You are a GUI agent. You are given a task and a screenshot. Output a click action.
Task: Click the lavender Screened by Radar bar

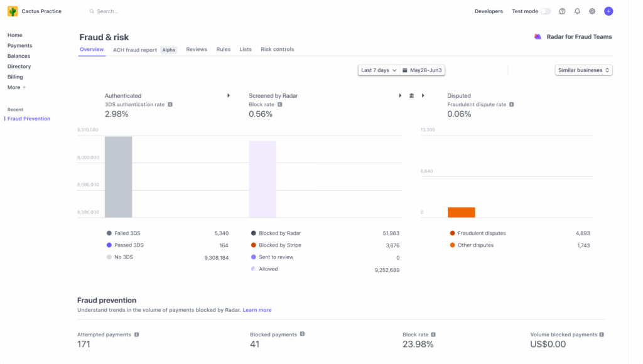(x=262, y=179)
